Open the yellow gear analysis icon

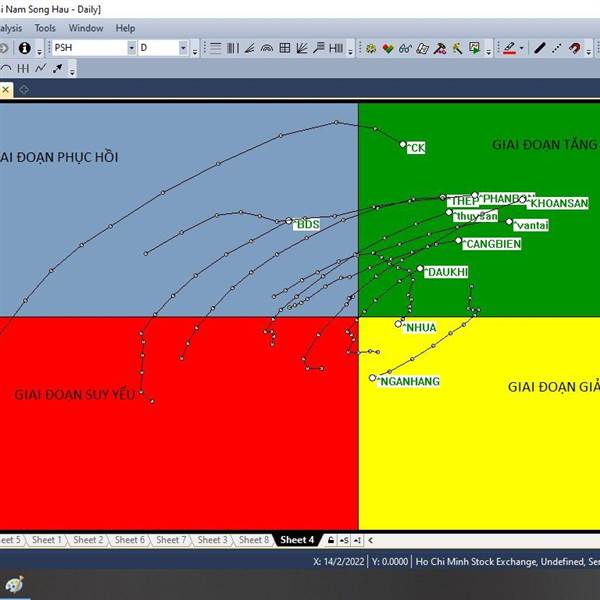tap(371, 48)
